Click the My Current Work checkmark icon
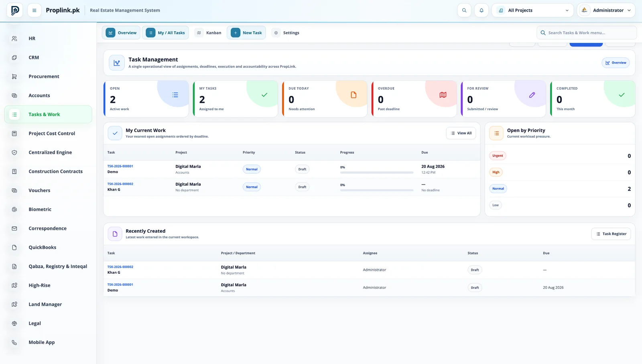The height and width of the screenshot is (364, 642). pos(115,133)
